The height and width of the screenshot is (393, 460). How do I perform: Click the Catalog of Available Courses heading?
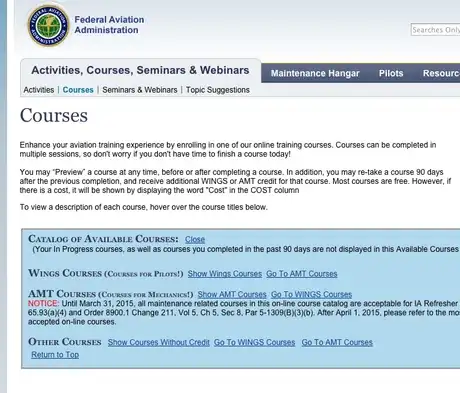tap(103, 239)
